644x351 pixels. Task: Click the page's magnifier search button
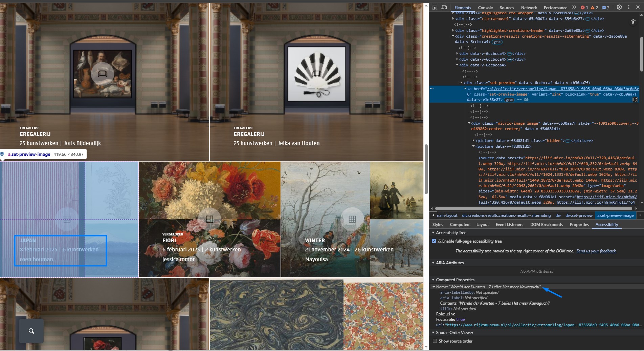coord(31,331)
